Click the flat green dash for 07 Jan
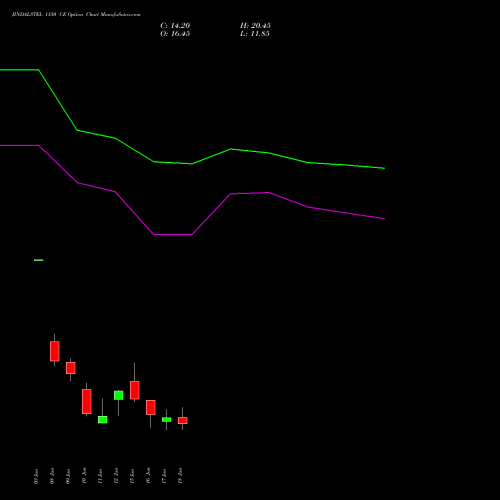The height and width of the screenshot is (500, 500). coord(39,260)
